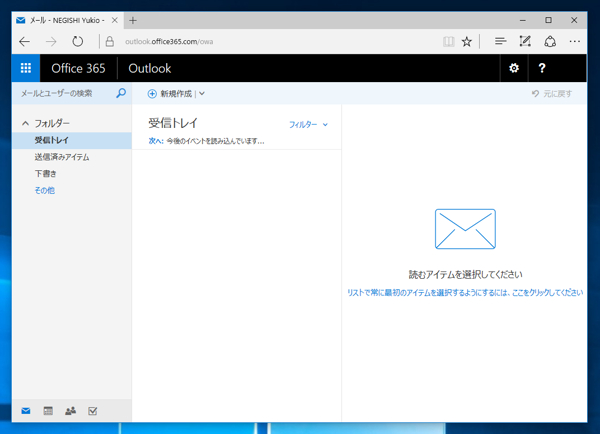
Task: Select the 受信トレイ folder
Action: [72, 140]
